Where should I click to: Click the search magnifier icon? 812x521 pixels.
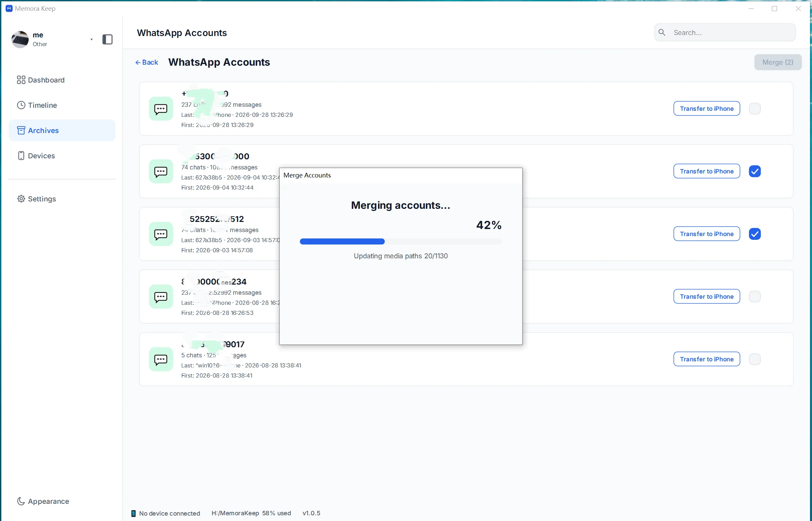(x=662, y=32)
